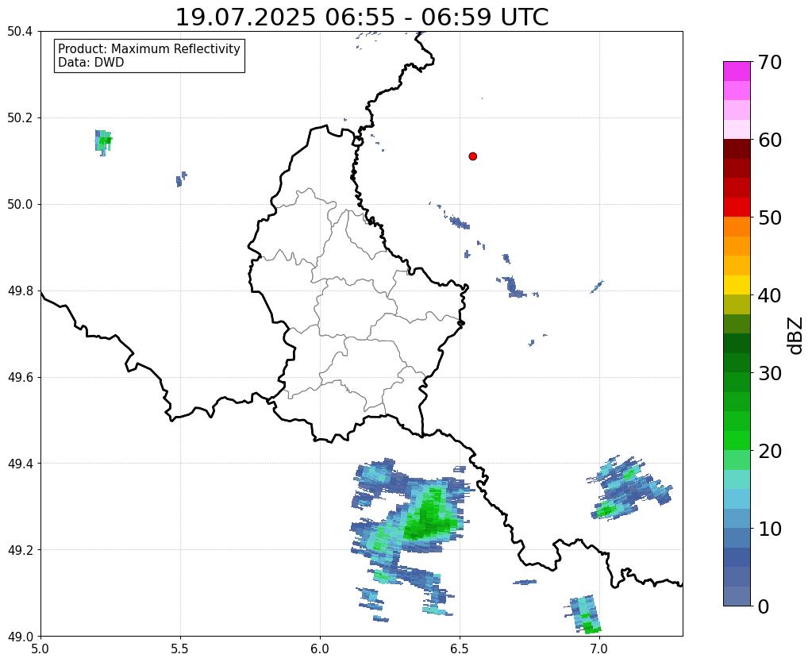Viewport: 812px width, 662px height.
Task: Click longitude axis label 6.5
Action: [460, 649]
